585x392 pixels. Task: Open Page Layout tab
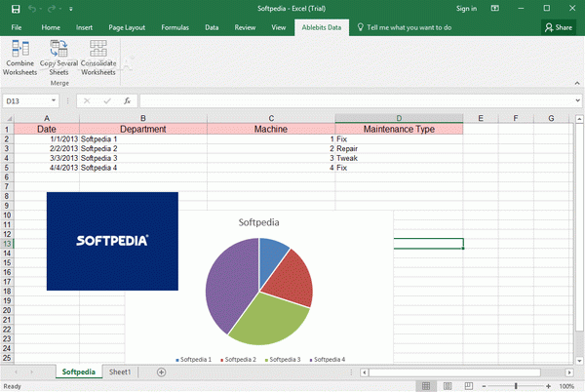pyautogui.click(x=127, y=27)
